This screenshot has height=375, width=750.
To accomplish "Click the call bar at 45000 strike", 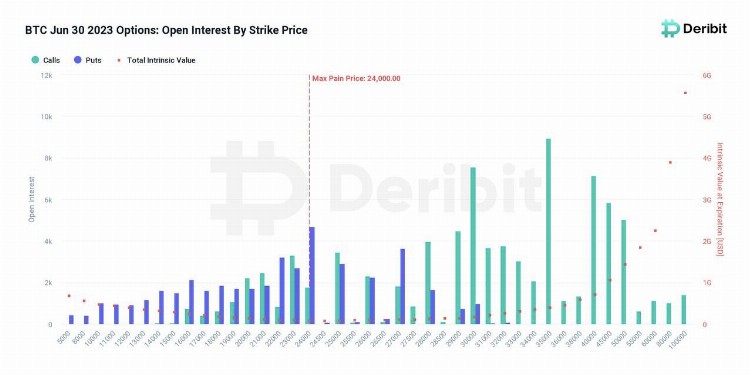I will click(x=608, y=264).
